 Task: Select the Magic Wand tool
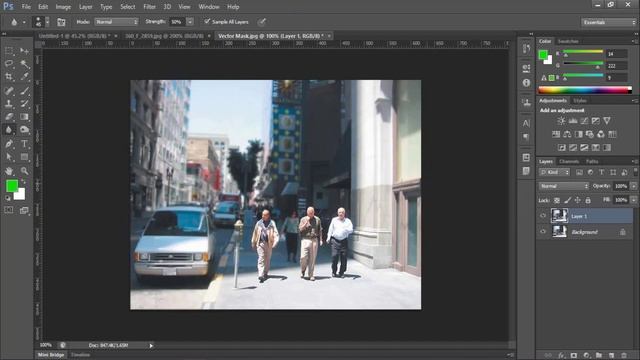point(24,64)
